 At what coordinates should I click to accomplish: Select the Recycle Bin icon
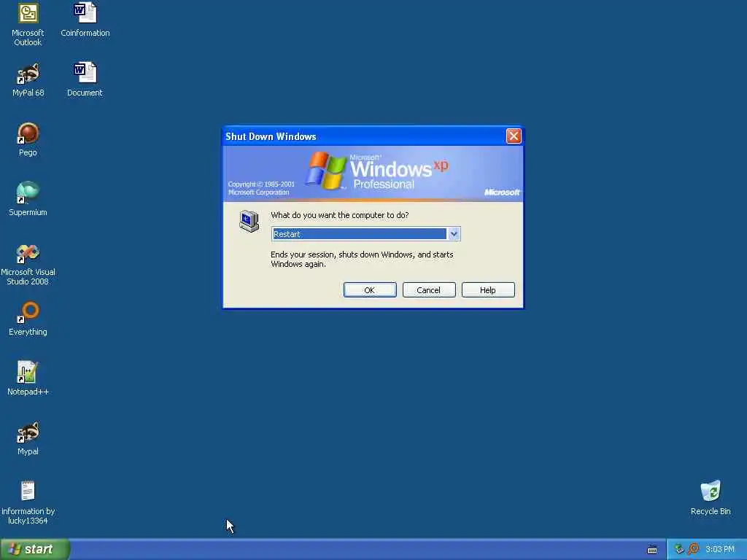(711, 498)
